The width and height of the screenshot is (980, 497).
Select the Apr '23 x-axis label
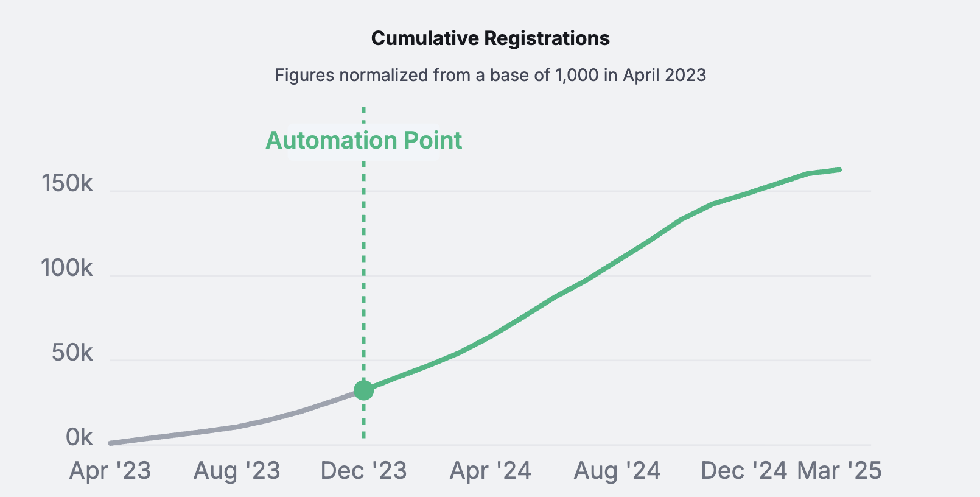pos(110,471)
